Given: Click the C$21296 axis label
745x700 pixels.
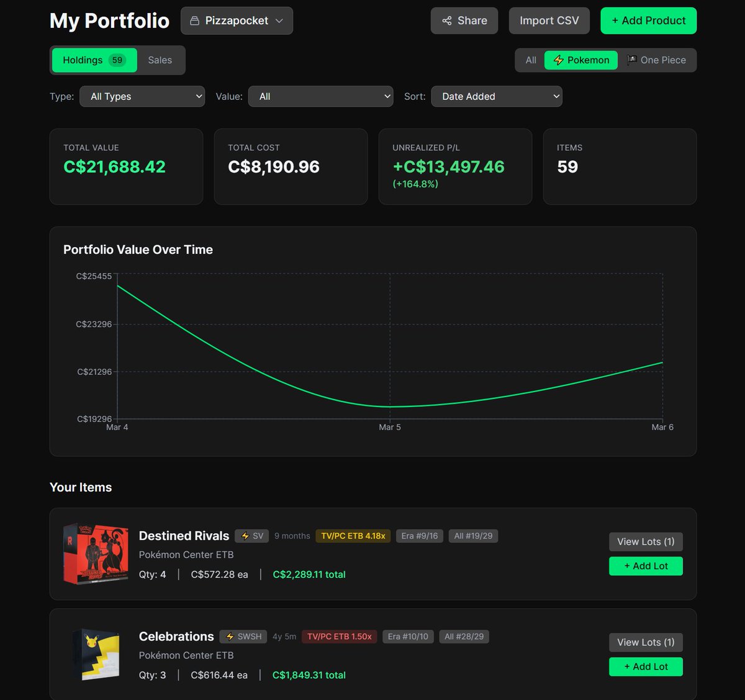Looking at the screenshot, I should 94,372.
